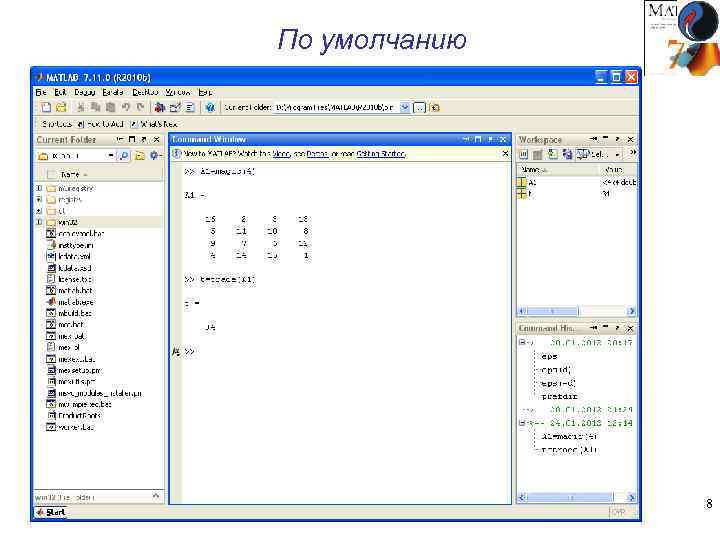
Task: Open the Parallel menu
Action: point(113,92)
